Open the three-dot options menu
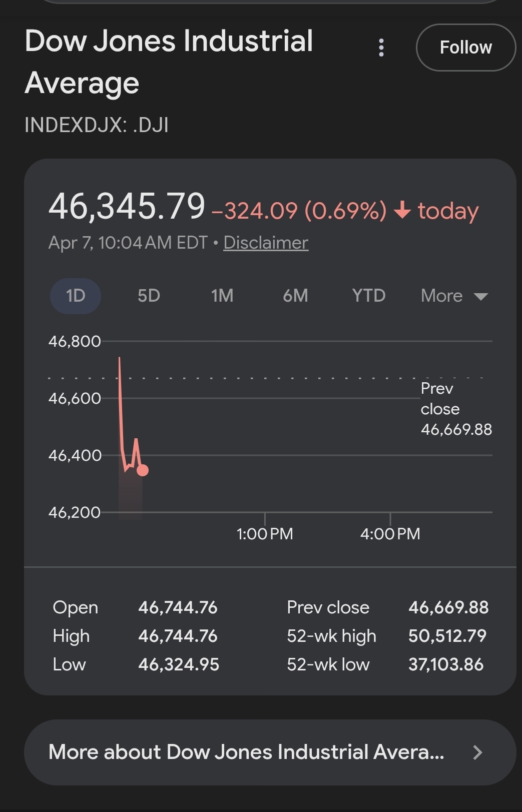This screenshot has height=812, width=522. pyautogui.click(x=381, y=48)
